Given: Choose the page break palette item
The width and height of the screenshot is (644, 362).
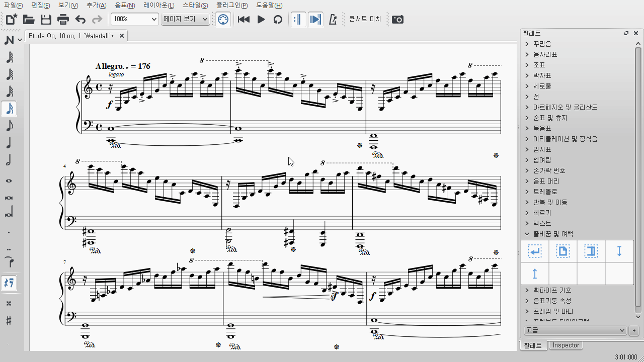Looking at the screenshot, I should 562,251.
